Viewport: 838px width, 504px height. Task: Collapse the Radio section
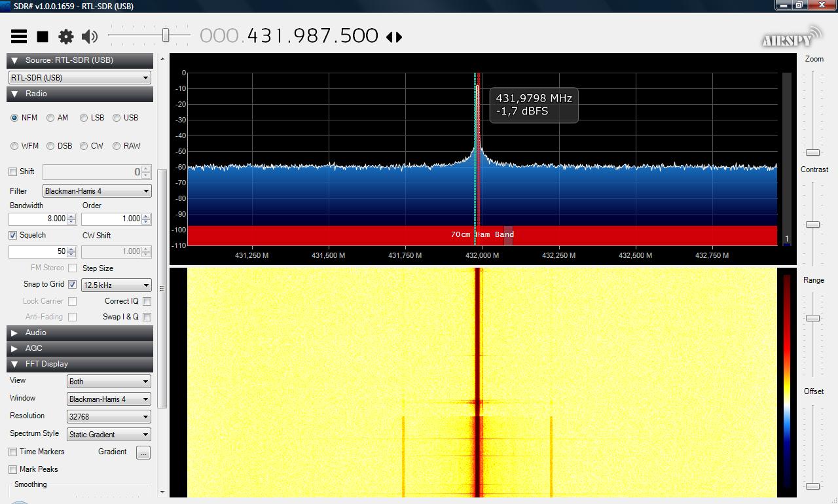(80, 94)
